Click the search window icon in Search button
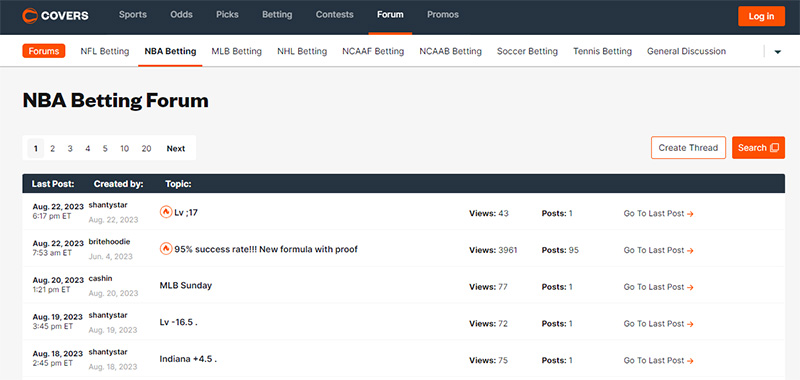This screenshot has width=800, height=380. coord(774,148)
